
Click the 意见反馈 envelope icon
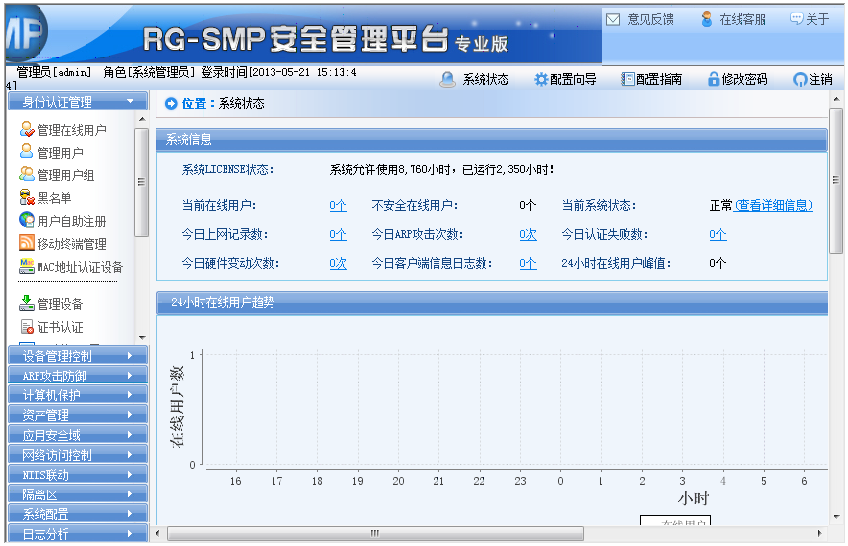point(613,20)
